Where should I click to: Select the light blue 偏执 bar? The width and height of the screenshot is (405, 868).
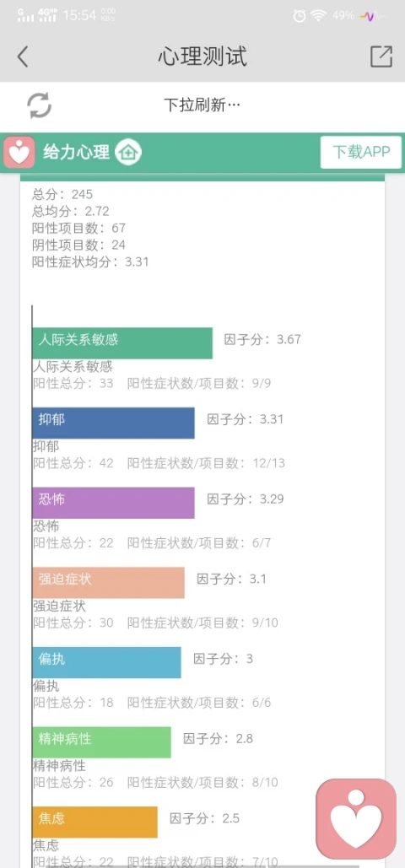tap(106, 662)
